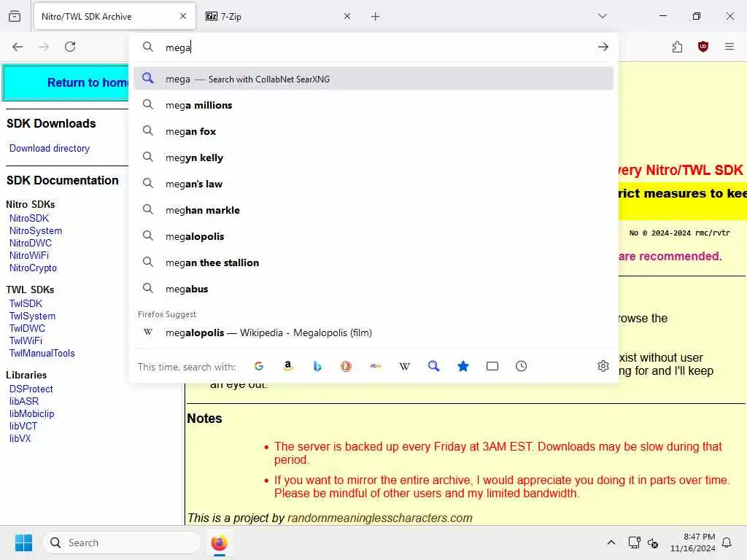Open the libASR library link
Screen dimensions: 747x560
[x=24, y=401]
